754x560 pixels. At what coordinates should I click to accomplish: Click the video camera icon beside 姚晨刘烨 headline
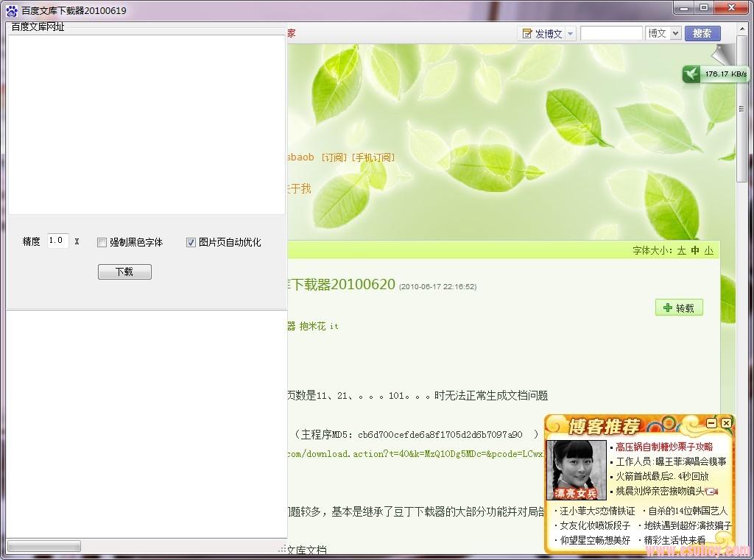point(711,492)
